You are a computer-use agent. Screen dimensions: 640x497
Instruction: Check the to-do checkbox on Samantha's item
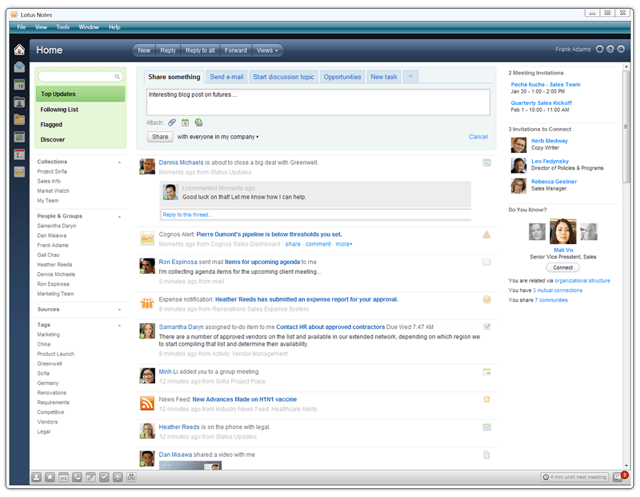tap(486, 326)
